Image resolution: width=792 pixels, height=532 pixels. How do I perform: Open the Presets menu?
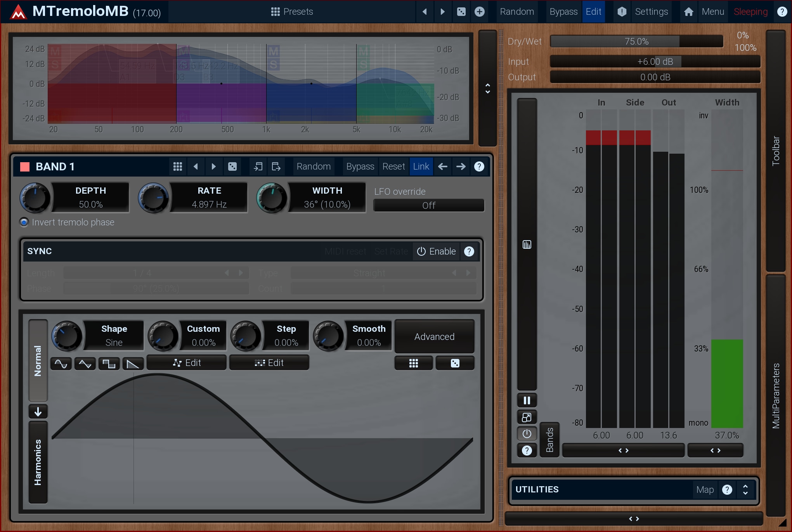point(292,12)
